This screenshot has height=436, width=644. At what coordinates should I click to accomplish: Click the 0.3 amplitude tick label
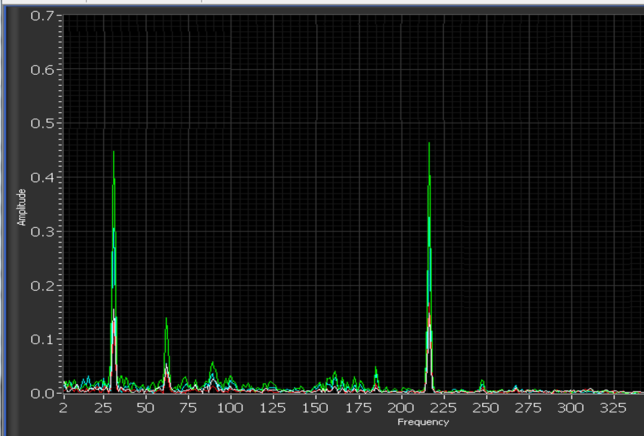pyautogui.click(x=42, y=232)
